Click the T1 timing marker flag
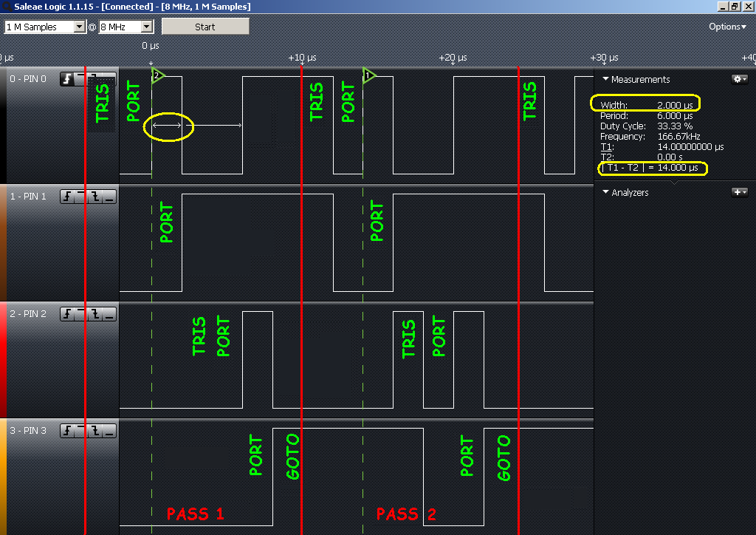756x535 pixels. pos(370,75)
